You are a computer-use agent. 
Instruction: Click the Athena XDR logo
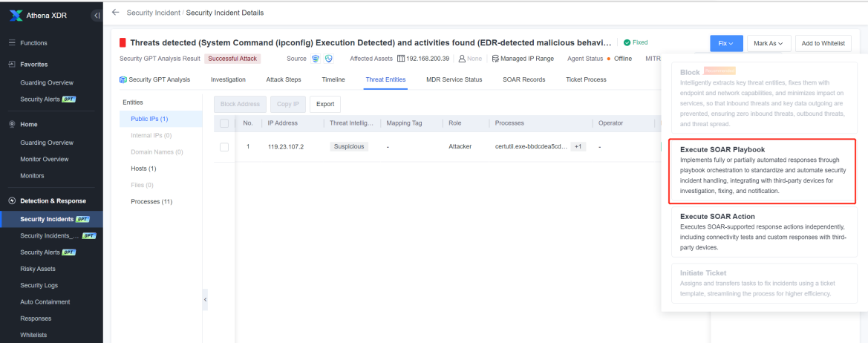16,16
